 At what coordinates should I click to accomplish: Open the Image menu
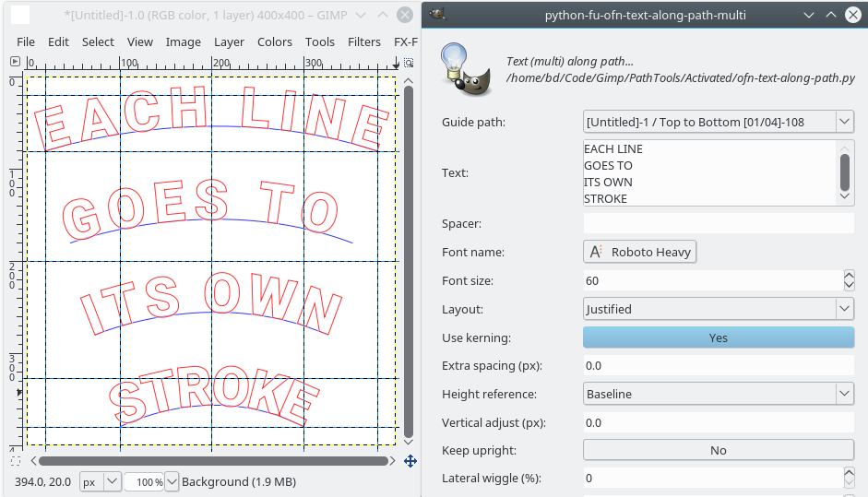tap(184, 42)
